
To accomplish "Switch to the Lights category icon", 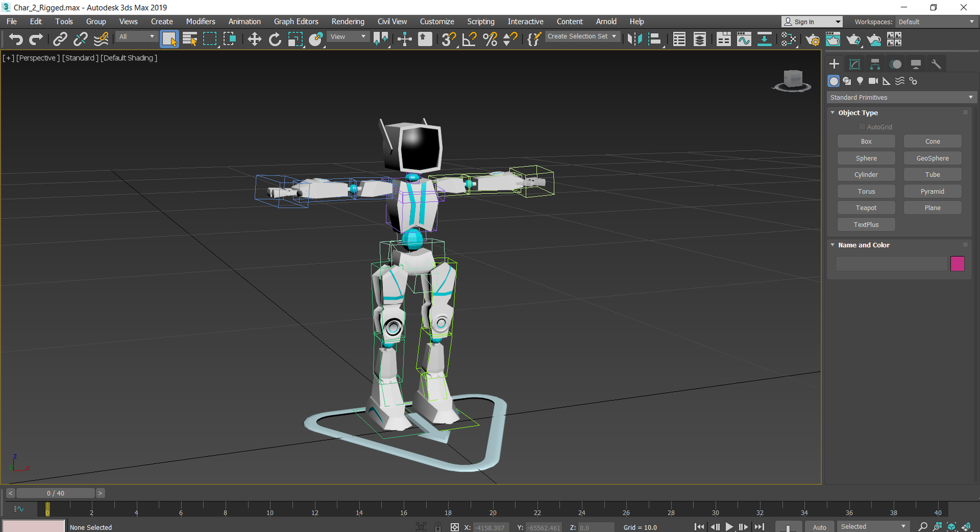I will [860, 81].
